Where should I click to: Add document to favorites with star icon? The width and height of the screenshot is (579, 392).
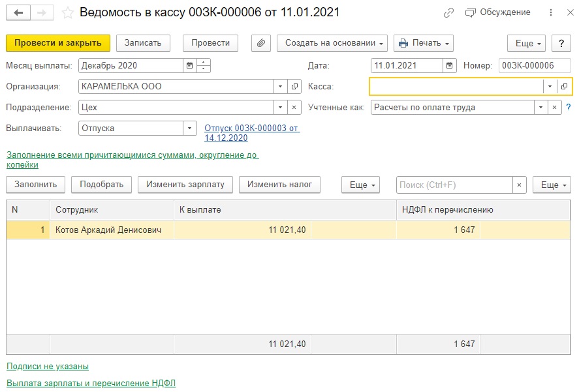pos(67,13)
